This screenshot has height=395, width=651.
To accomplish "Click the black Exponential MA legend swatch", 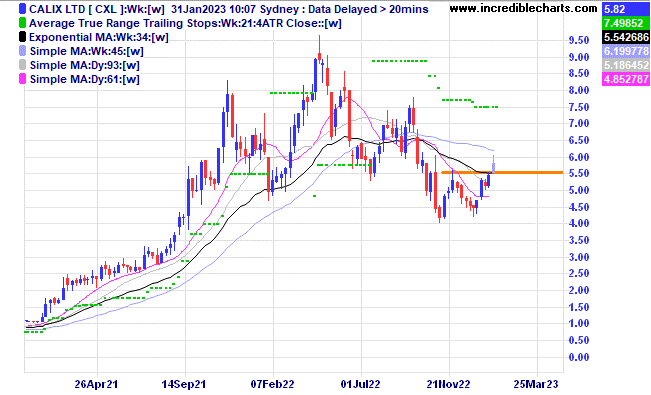I will [22, 37].
